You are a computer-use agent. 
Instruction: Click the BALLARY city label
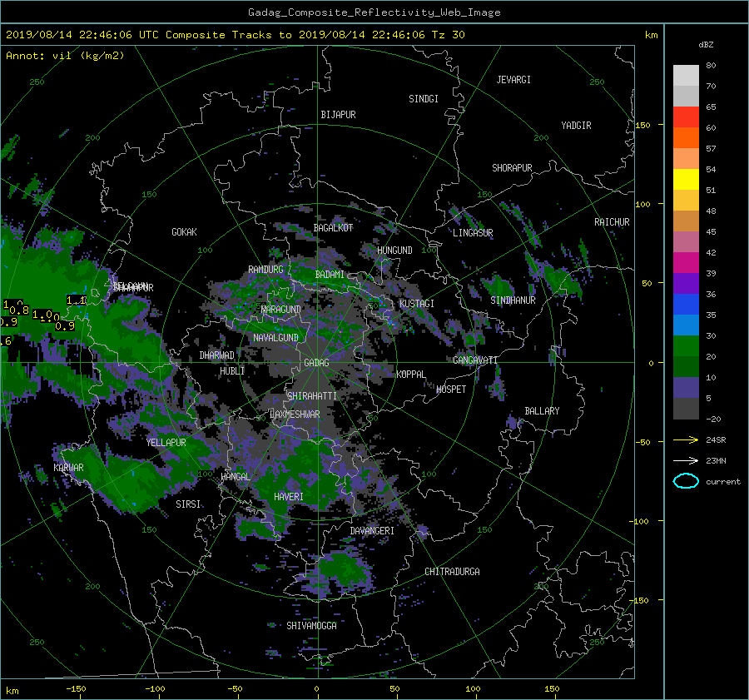pyautogui.click(x=542, y=411)
